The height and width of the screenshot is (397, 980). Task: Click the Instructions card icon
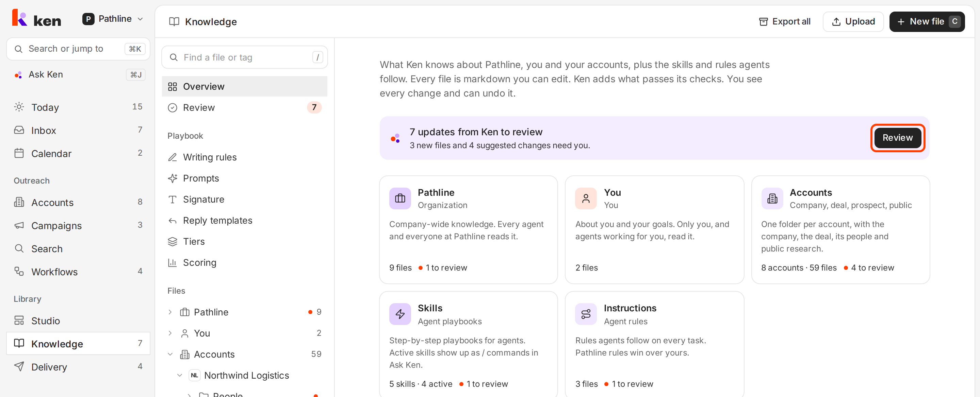586,314
